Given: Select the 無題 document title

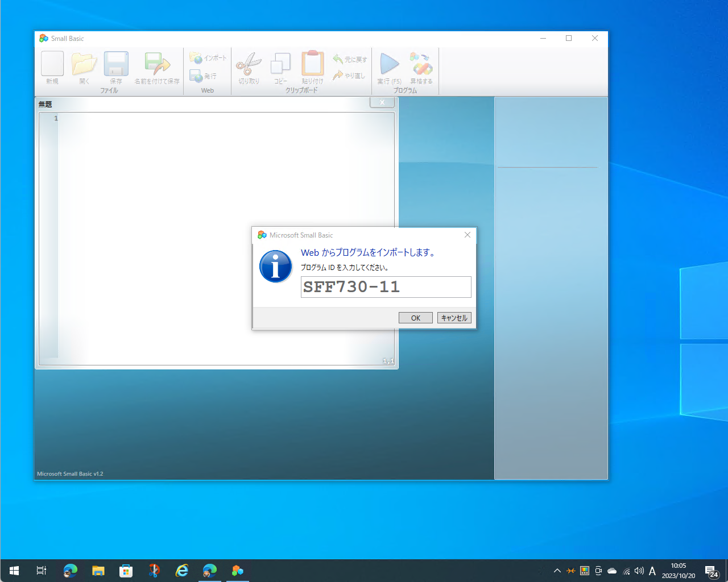Looking at the screenshot, I should click(x=45, y=104).
